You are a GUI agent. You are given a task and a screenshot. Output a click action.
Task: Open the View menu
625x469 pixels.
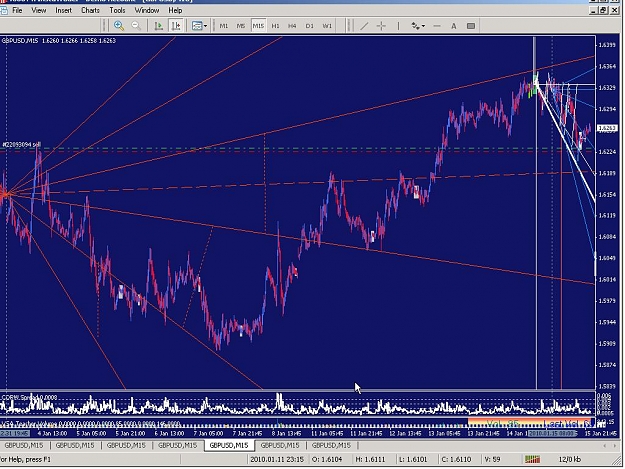tap(39, 10)
